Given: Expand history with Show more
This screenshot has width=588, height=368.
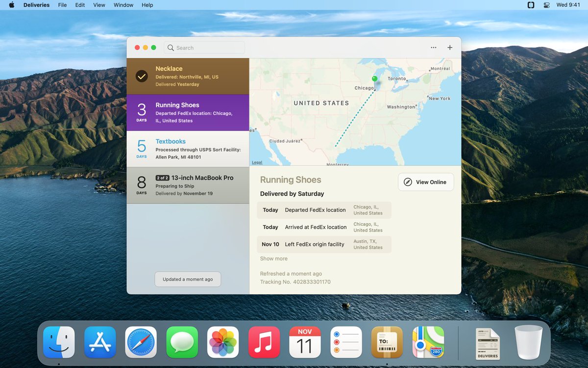Looking at the screenshot, I should tap(274, 259).
